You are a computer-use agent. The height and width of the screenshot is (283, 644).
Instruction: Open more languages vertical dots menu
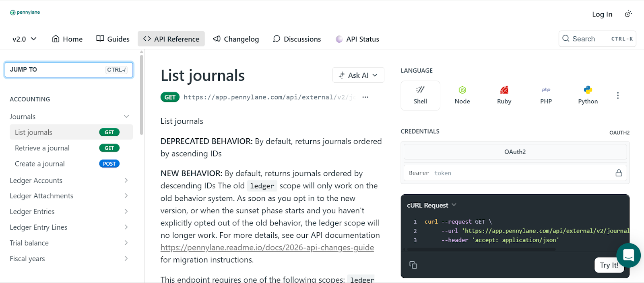point(617,96)
